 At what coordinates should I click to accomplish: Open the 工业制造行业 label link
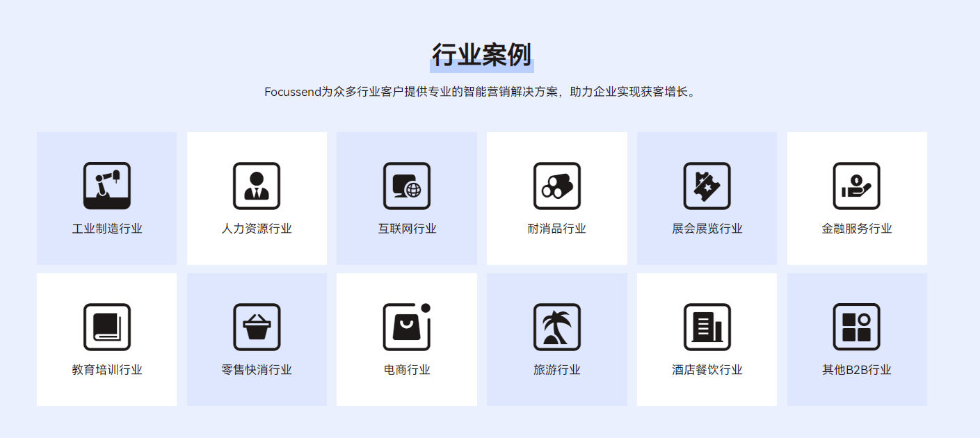tap(107, 229)
